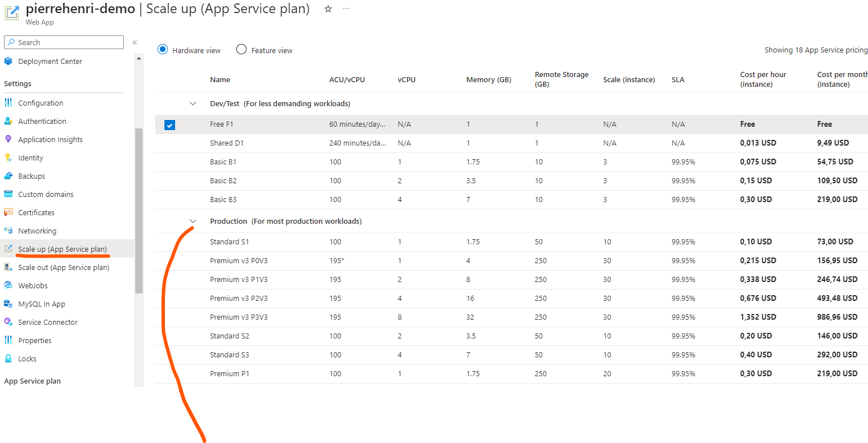This screenshot has height=443, width=868.
Task: Click the Locks padlock icon
Action: pos(8,359)
